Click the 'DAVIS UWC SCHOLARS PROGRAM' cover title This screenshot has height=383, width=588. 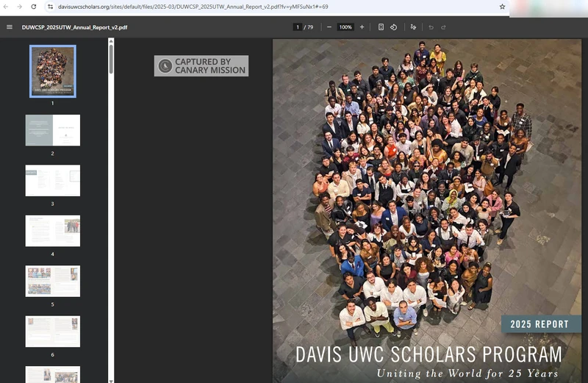[x=429, y=354]
